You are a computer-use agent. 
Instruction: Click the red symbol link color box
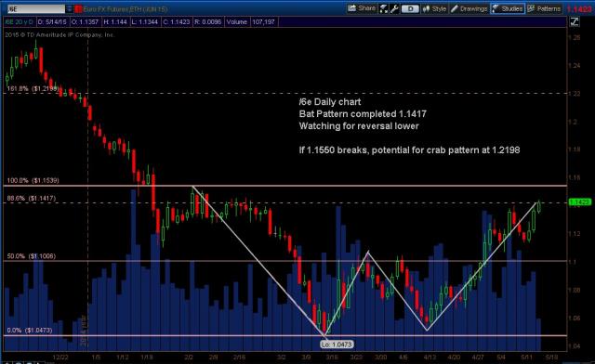coord(78,8)
